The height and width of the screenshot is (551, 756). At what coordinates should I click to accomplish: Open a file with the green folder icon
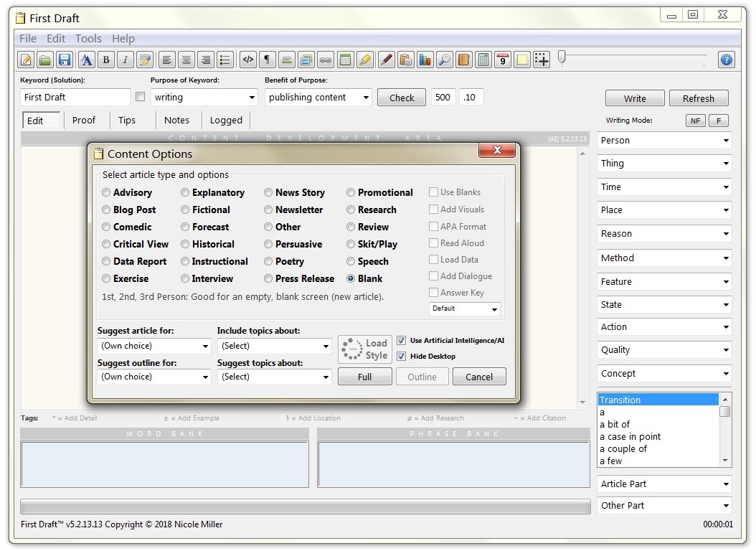coord(45,60)
